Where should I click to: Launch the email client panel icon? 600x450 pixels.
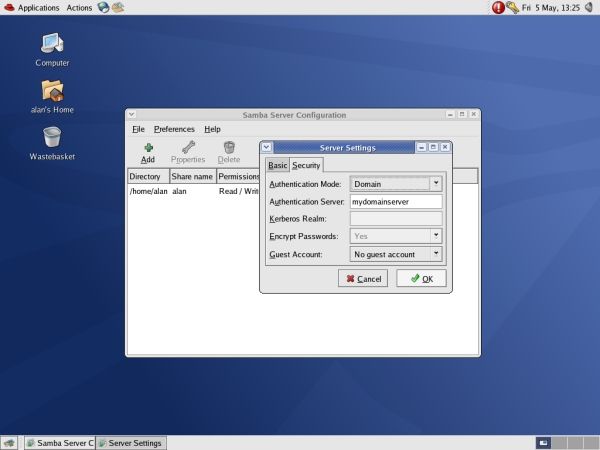(118, 7)
